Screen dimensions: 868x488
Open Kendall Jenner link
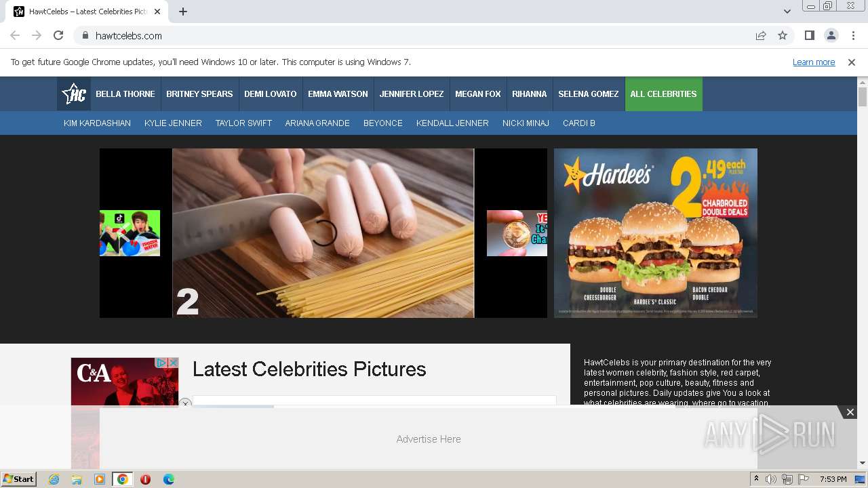pos(452,123)
